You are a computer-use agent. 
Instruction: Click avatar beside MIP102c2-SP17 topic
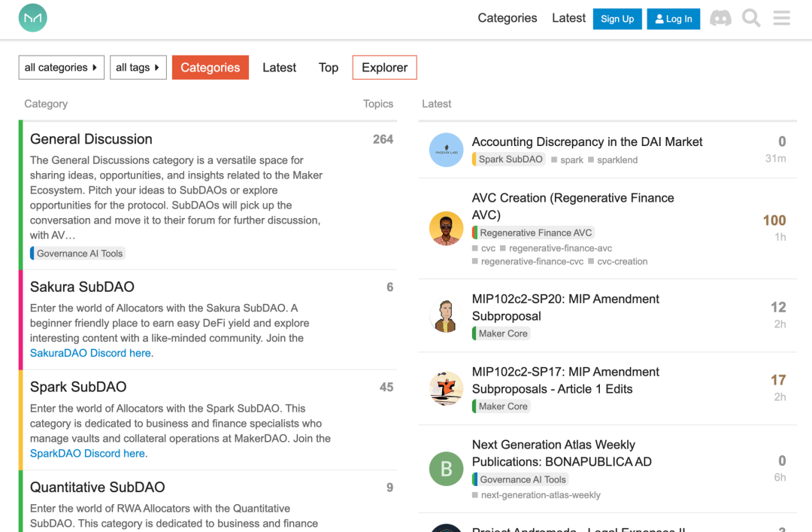(x=446, y=388)
